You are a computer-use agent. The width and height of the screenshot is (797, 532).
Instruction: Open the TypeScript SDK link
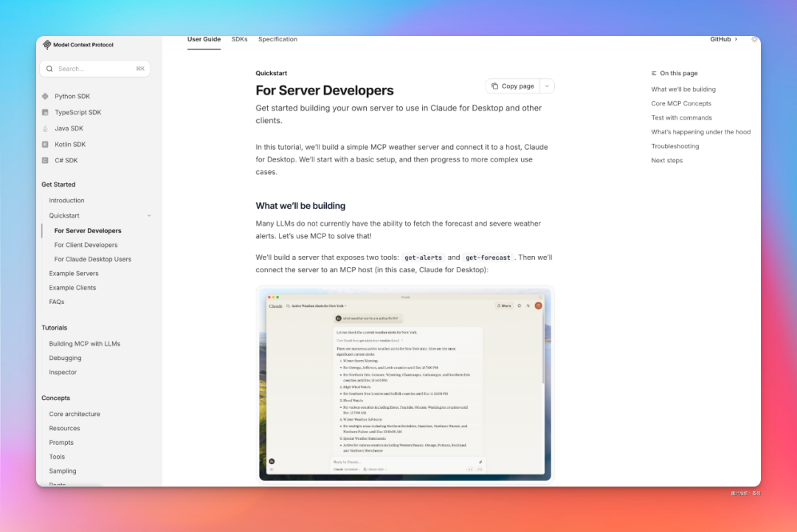pos(77,112)
